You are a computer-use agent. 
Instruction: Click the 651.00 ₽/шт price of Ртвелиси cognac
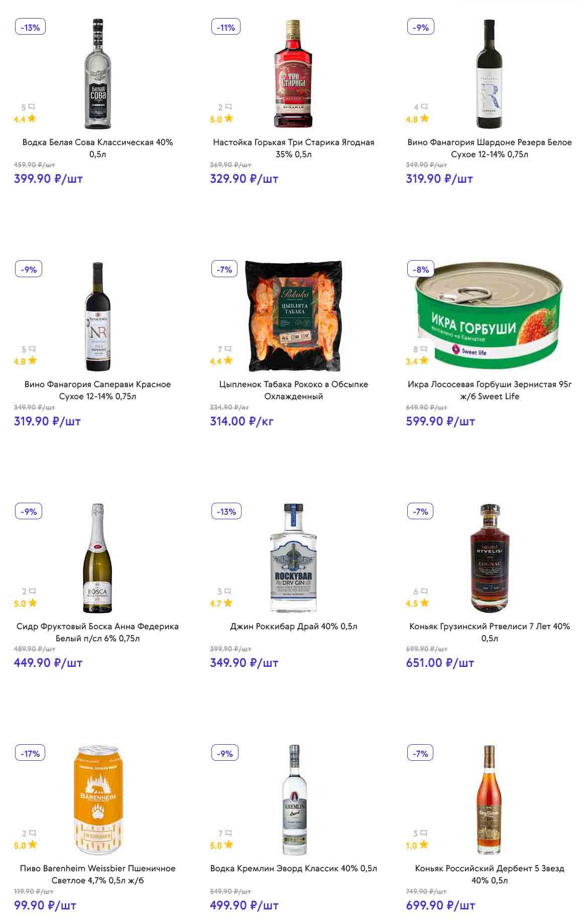[440, 663]
